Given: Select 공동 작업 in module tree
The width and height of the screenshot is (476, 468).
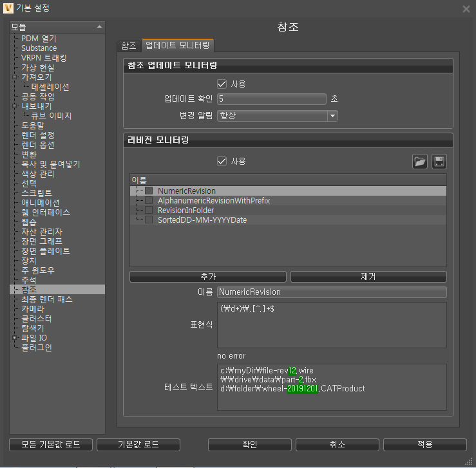Looking at the screenshot, I should click(x=37, y=97).
